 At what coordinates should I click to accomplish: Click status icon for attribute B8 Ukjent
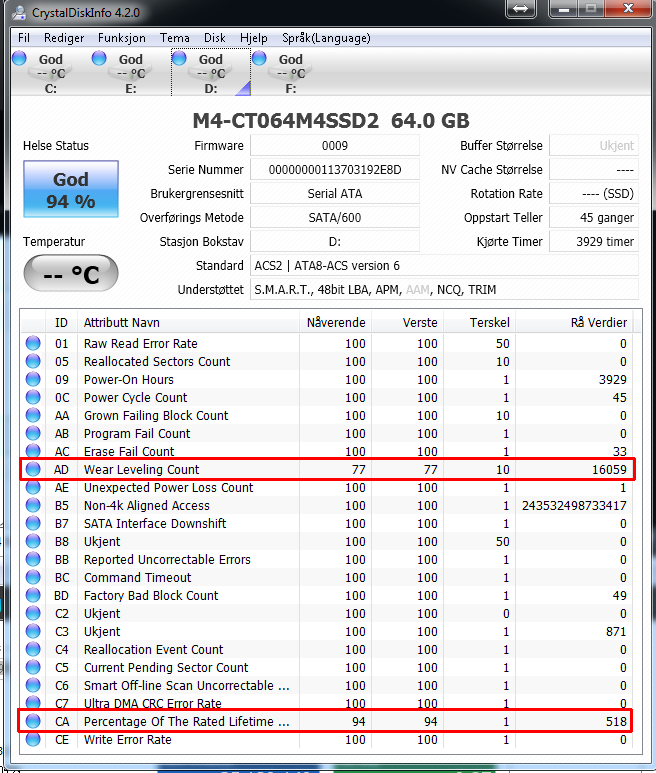coord(33,541)
